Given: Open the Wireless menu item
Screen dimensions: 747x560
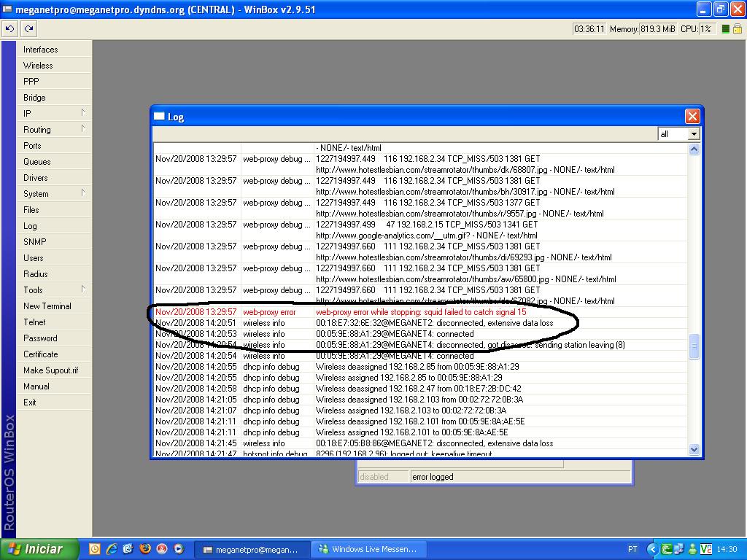Looking at the screenshot, I should pyautogui.click(x=54, y=66).
